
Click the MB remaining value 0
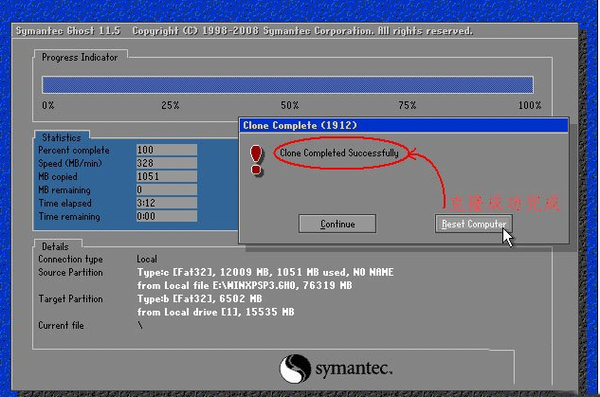point(166,190)
